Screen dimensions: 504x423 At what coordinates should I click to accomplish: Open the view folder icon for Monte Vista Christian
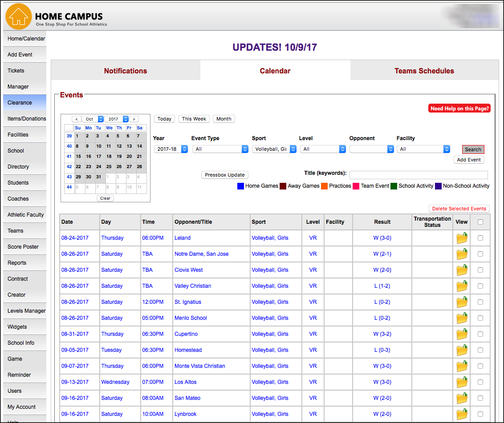click(x=462, y=366)
